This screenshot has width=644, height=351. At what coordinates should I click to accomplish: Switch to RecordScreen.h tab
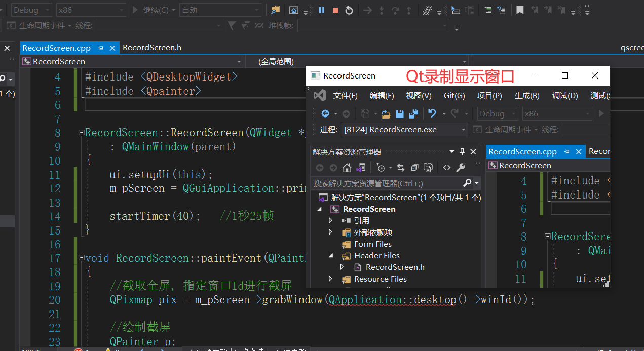[152, 47]
